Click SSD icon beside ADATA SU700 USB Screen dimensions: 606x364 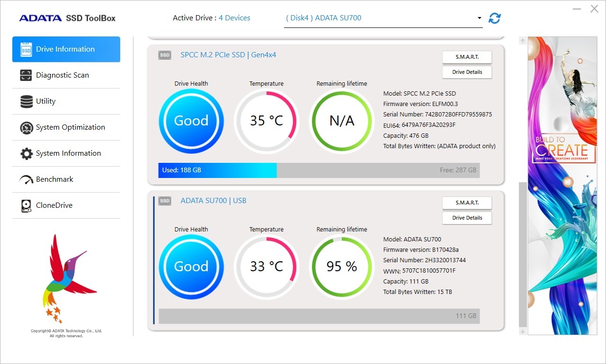pyautogui.click(x=165, y=201)
